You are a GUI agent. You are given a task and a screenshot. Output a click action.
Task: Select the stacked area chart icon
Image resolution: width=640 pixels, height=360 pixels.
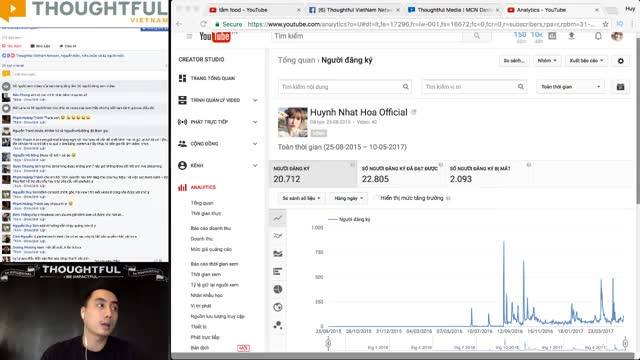pos(278,253)
